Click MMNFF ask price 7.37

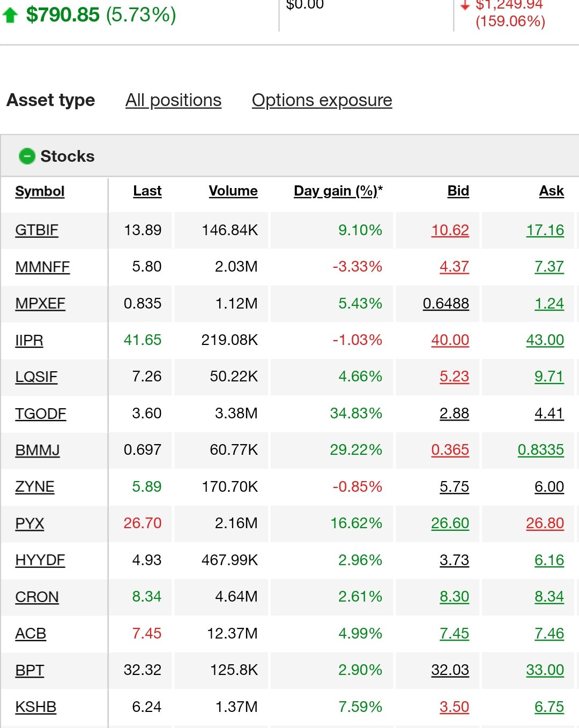[x=550, y=266]
